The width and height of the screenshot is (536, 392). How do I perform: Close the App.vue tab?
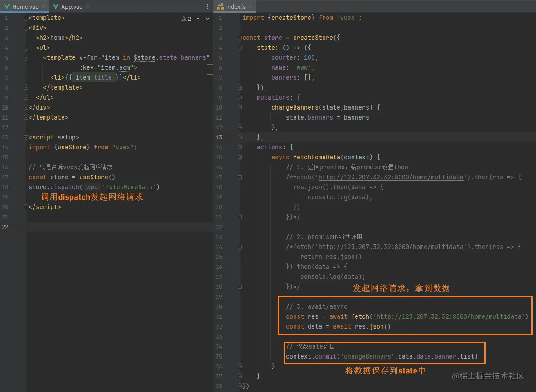point(87,6)
